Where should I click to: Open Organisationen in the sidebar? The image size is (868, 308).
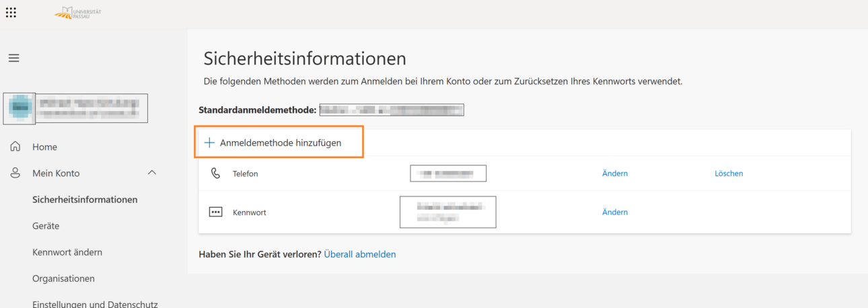[x=63, y=278]
